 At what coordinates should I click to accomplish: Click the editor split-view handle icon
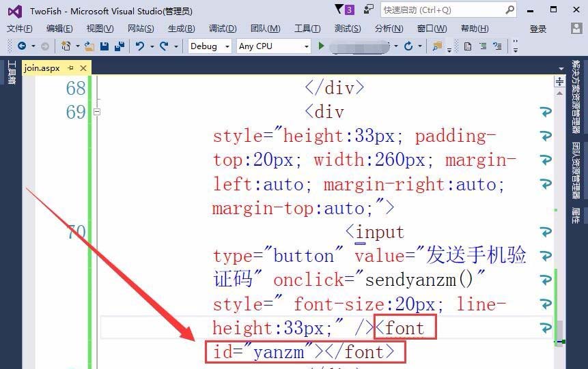tap(559, 81)
